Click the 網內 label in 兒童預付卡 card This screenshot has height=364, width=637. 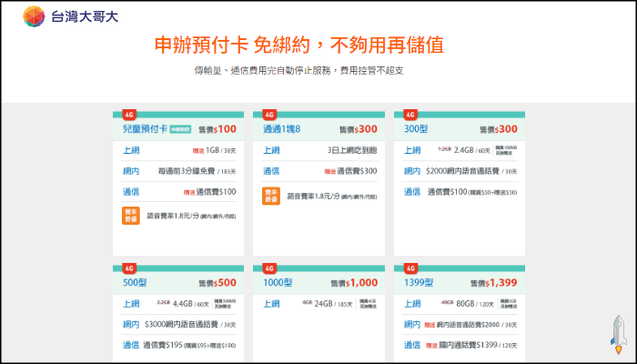tap(131, 171)
